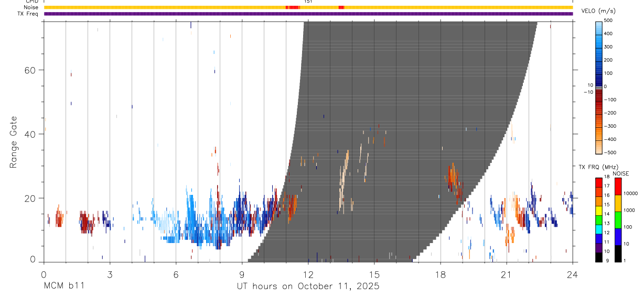
Task: Click the yellow segment of TX FRQ colorbar
Action: pos(599,210)
